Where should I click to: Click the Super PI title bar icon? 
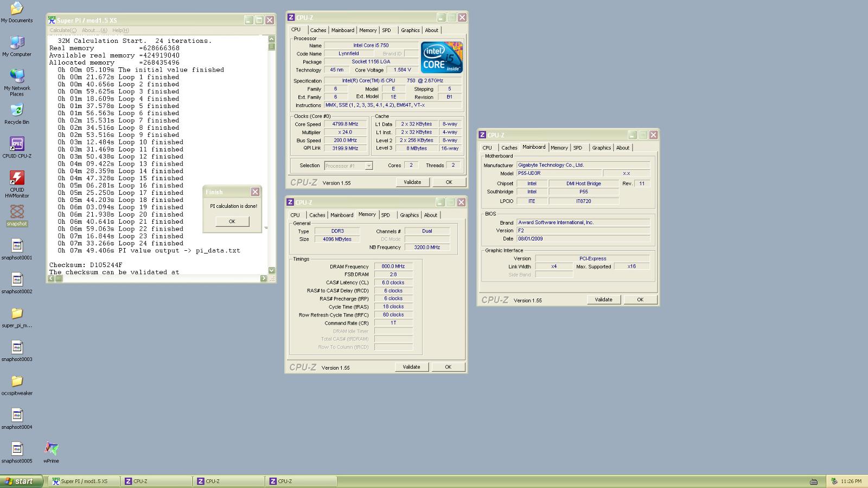[x=52, y=20]
